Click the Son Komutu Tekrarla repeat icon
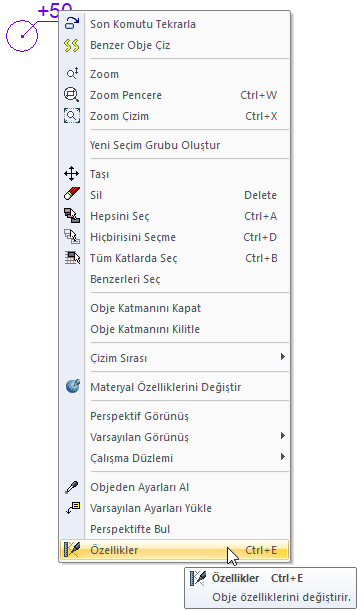 [72, 24]
